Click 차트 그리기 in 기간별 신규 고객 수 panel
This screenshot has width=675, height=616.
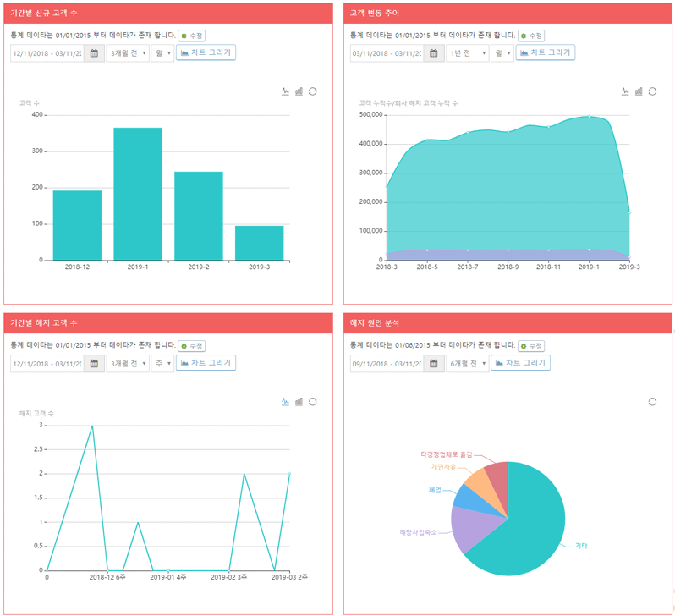[206, 52]
